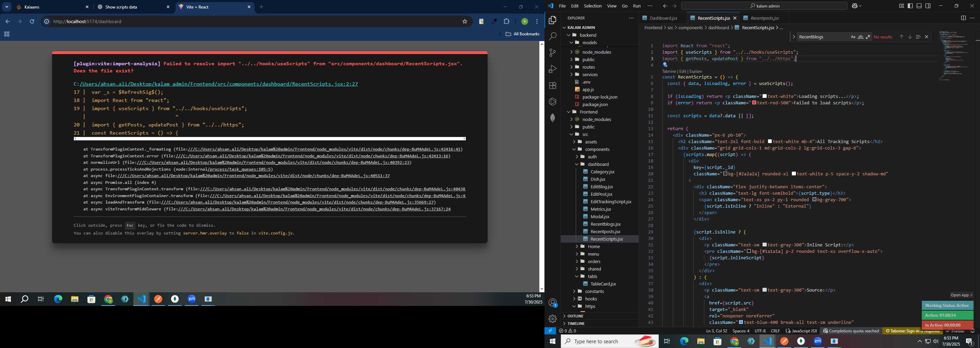Open TableCard.jsx in the explorer
Viewport: 980px width, 348px height.
(603, 284)
